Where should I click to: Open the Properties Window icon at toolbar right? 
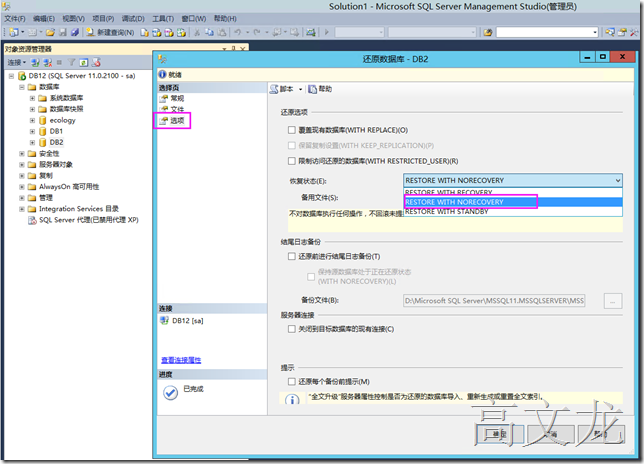tap(622, 32)
